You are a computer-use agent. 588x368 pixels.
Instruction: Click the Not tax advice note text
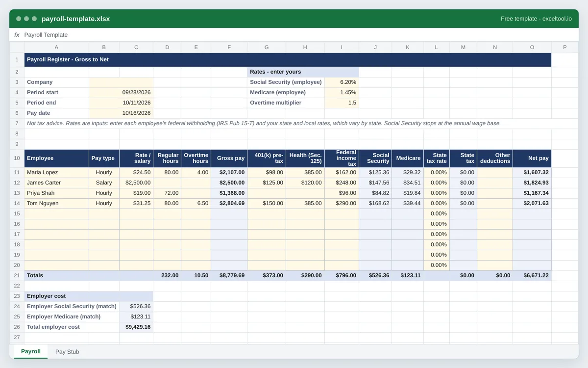click(x=264, y=123)
